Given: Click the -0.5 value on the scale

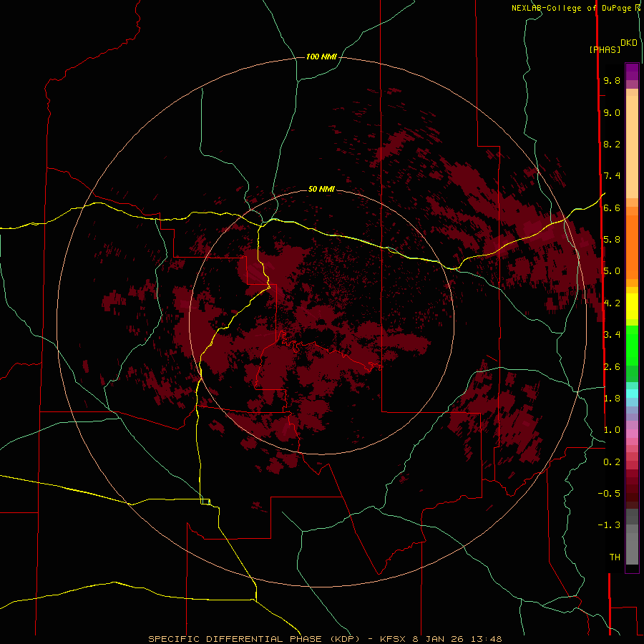Looking at the screenshot, I should [609, 494].
